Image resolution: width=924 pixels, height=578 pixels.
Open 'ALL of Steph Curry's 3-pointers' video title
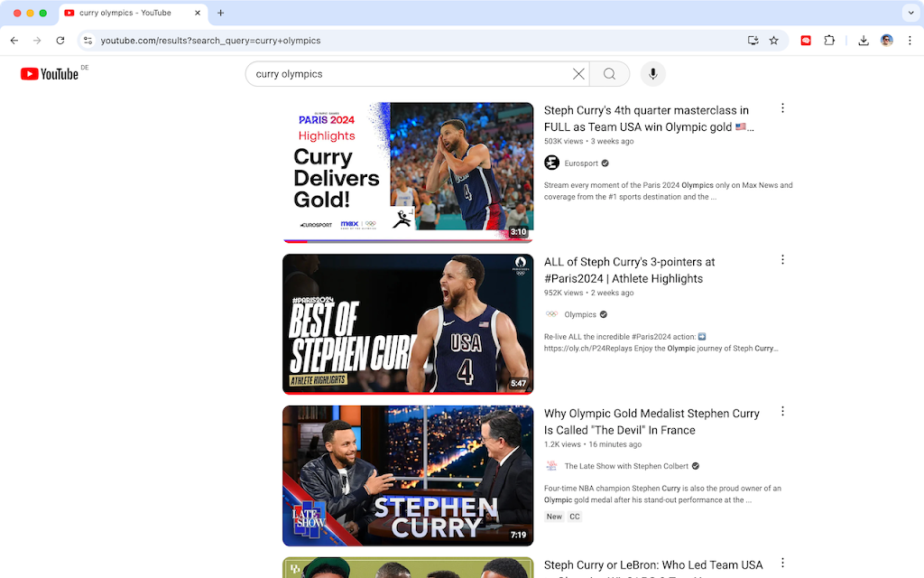[x=629, y=270]
